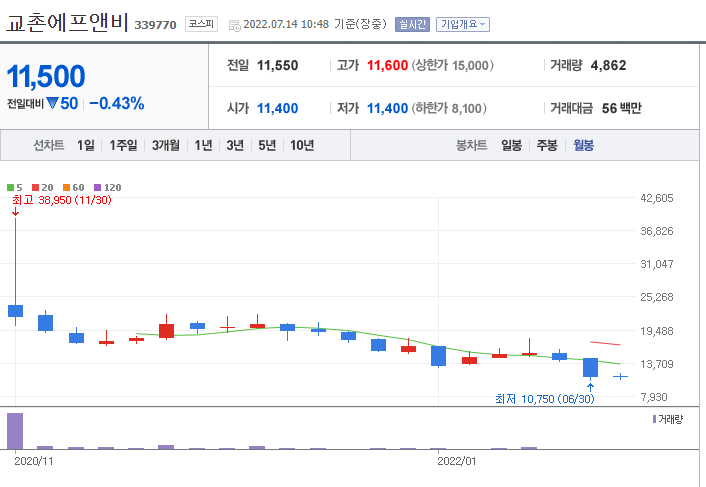The image size is (706, 487).
Task: Click the current price 11,500
Action: point(46,76)
